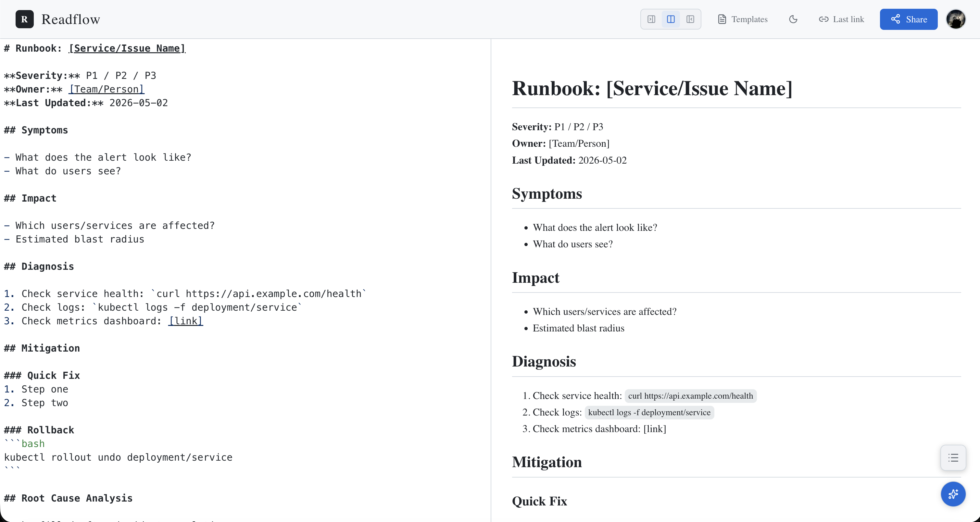
Task: Click the '**Last Updated:** 2026-05-02' editor line
Action: 86,103
